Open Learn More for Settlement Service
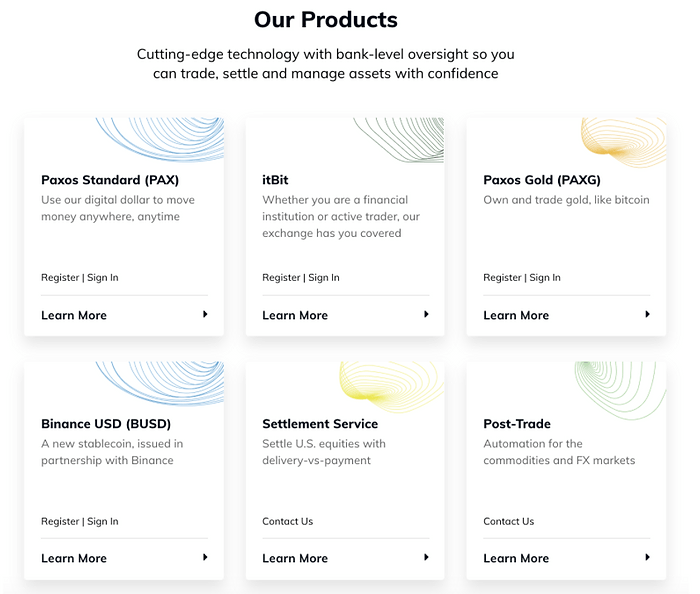The image size is (700, 594). click(295, 558)
